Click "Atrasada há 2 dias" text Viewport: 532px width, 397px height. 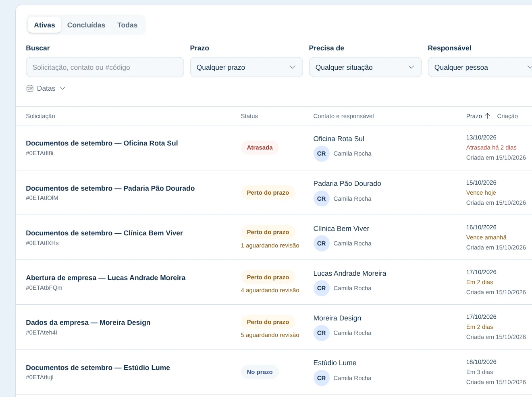coord(491,148)
